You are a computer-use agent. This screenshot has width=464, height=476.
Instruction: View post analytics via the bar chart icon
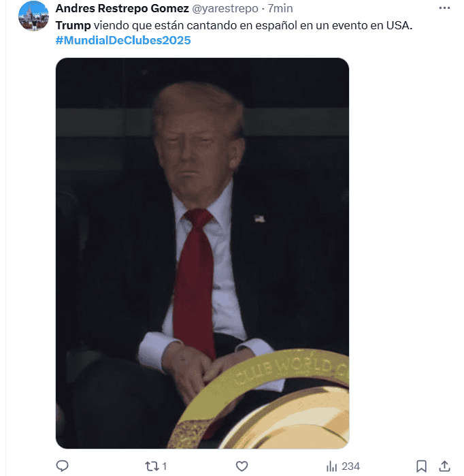point(331,466)
